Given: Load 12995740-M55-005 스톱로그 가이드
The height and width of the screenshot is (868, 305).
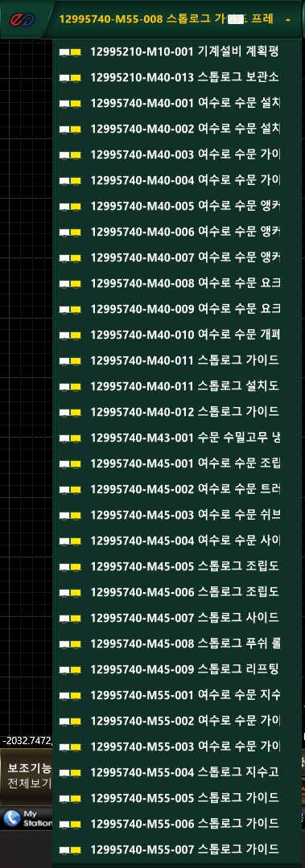Looking at the screenshot, I should tap(176, 798).
